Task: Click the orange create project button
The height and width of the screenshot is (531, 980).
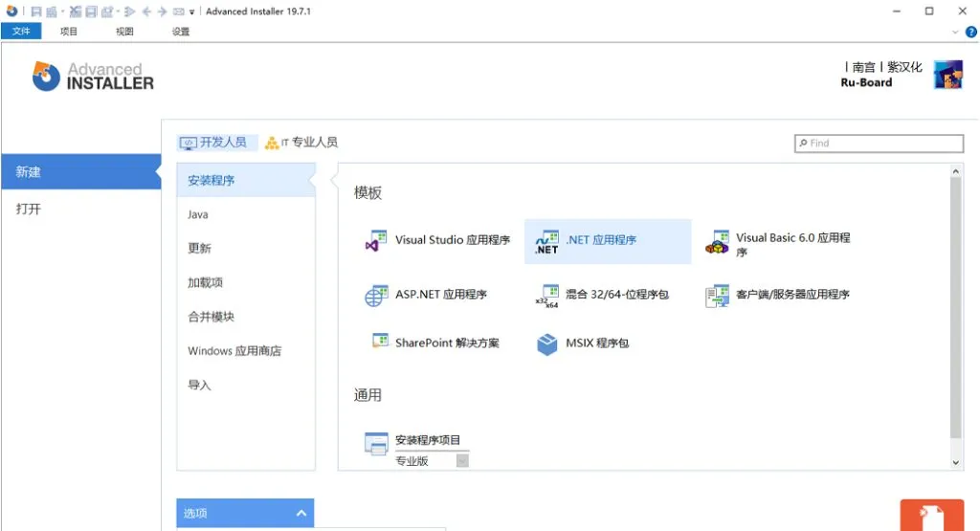Action: [x=932, y=516]
